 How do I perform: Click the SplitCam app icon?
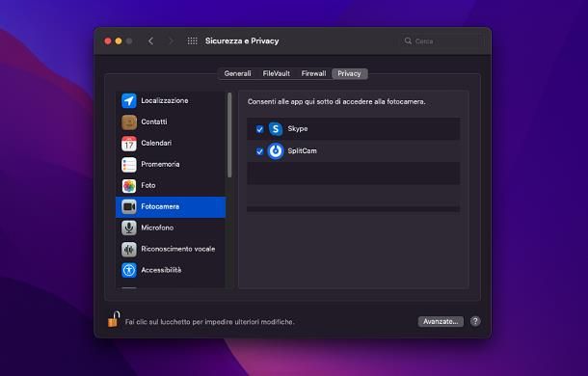[276, 150]
